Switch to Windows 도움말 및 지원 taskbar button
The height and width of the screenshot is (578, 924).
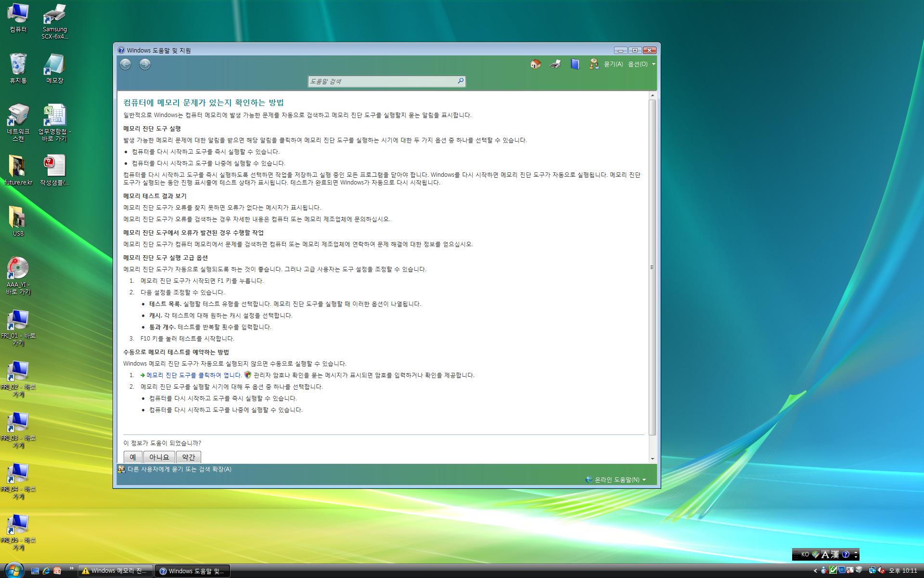click(192, 571)
